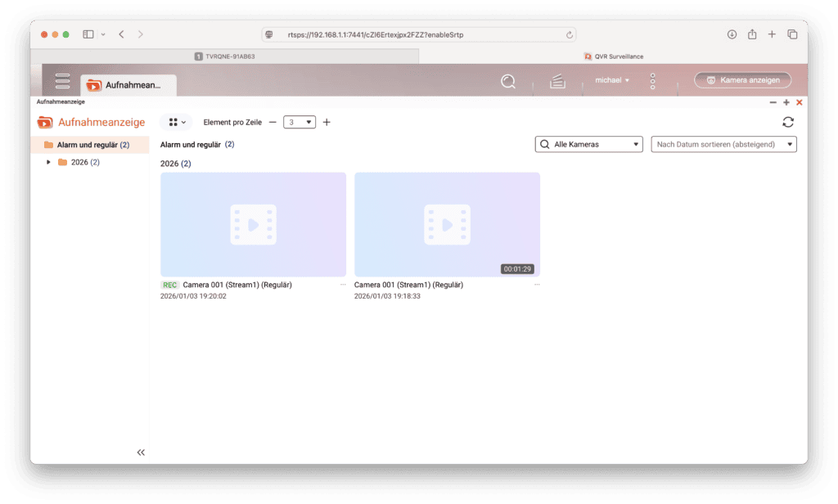Switch to the QVR Surveillance tab
The width and height of the screenshot is (838, 504).
pyautogui.click(x=613, y=56)
